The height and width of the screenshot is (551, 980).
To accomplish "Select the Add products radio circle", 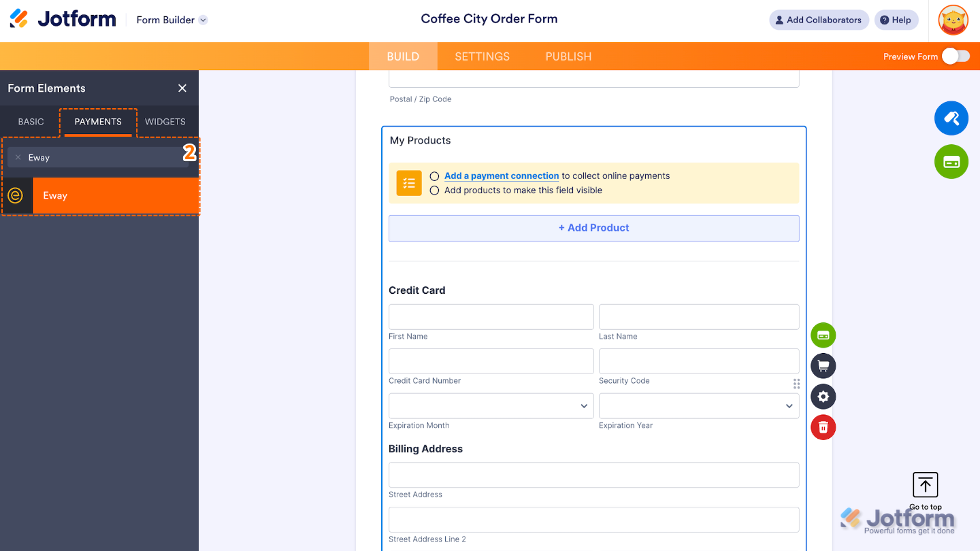I will click(434, 190).
